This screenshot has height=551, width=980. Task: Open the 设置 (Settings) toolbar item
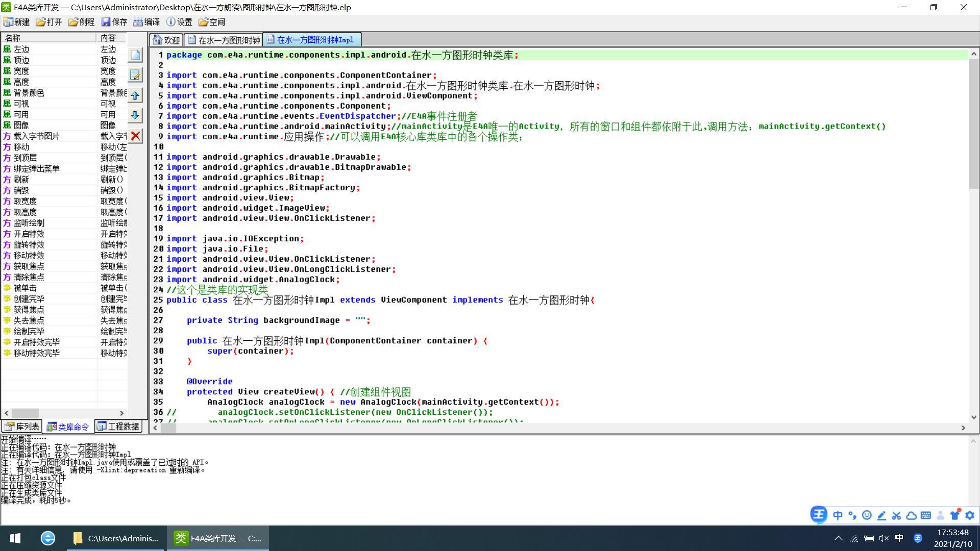(180, 22)
